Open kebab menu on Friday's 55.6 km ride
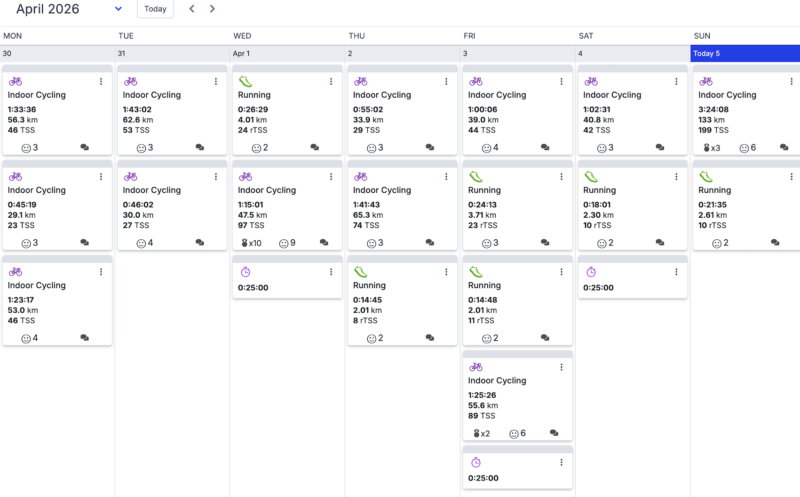The image size is (800, 497). pyautogui.click(x=561, y=367)
